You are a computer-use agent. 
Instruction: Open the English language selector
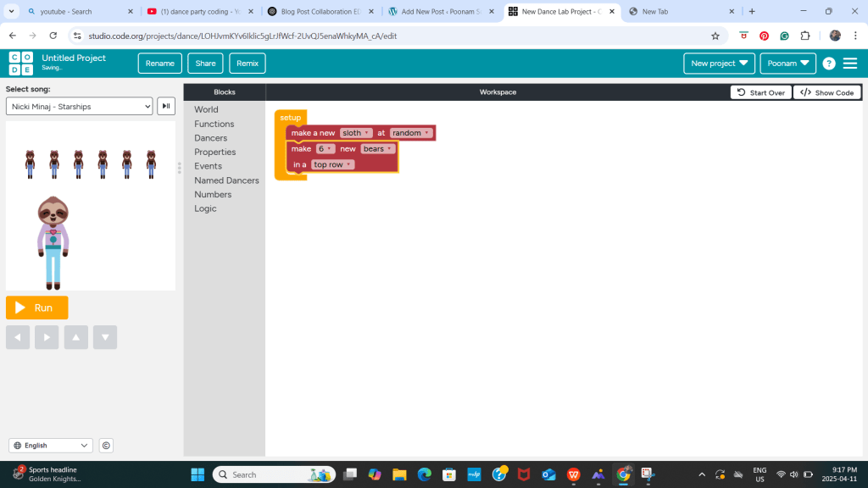[51, 446]
